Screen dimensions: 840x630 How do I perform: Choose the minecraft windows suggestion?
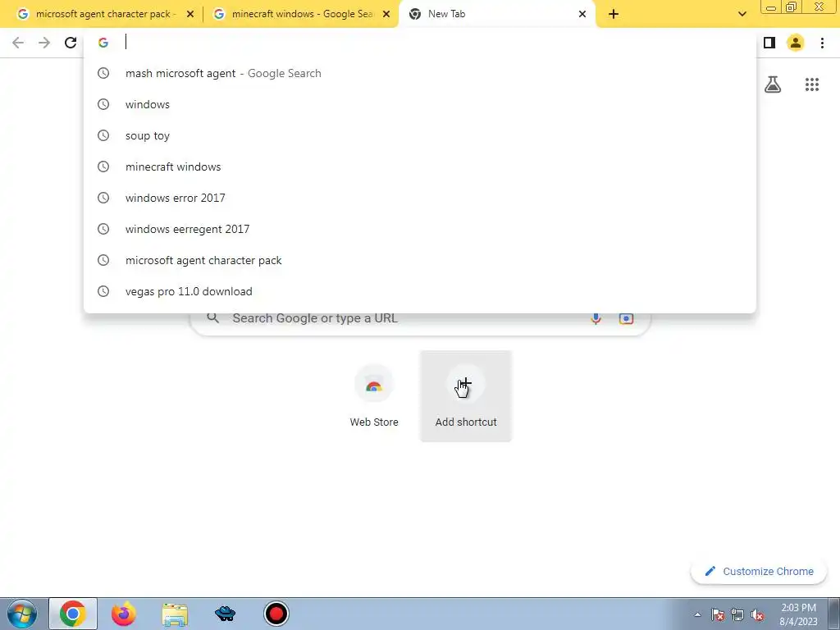(x=420, y=167)
